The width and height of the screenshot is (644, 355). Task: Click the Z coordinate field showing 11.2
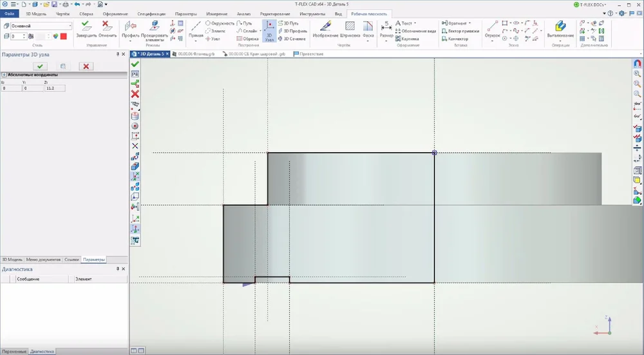pos(55,88)
